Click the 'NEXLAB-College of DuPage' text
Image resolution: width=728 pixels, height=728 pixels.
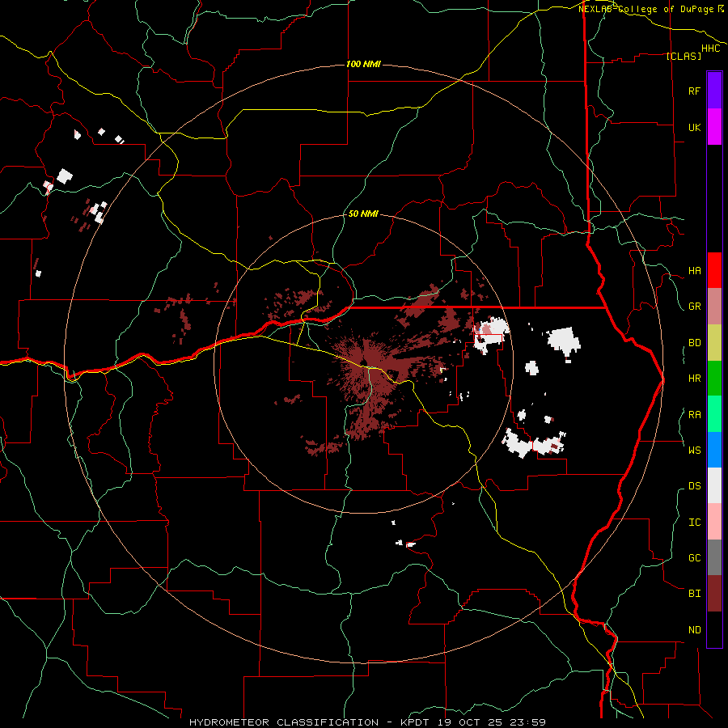click(x=647, y=9)
